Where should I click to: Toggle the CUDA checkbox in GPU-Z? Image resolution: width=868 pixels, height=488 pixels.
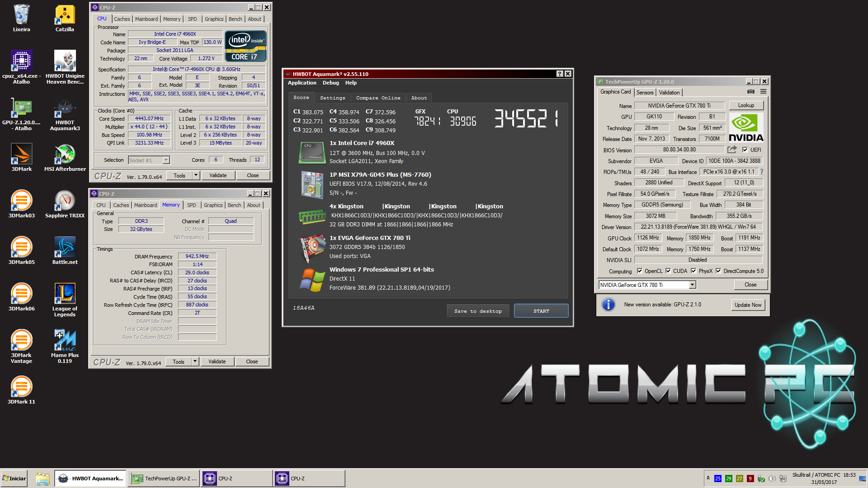[668, 271]
